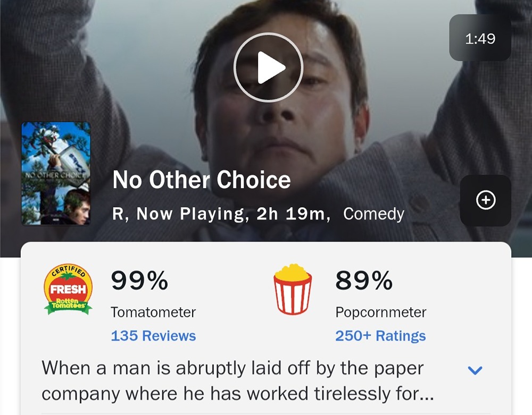Select the 99% Tomatometer score
This screenshot has height=415, width=532.
[x=139, y=281]
